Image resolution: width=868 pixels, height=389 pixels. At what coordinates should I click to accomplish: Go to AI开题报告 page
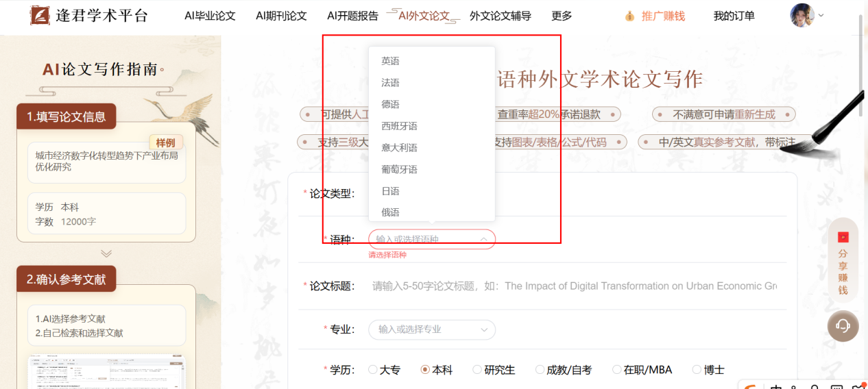352,16
